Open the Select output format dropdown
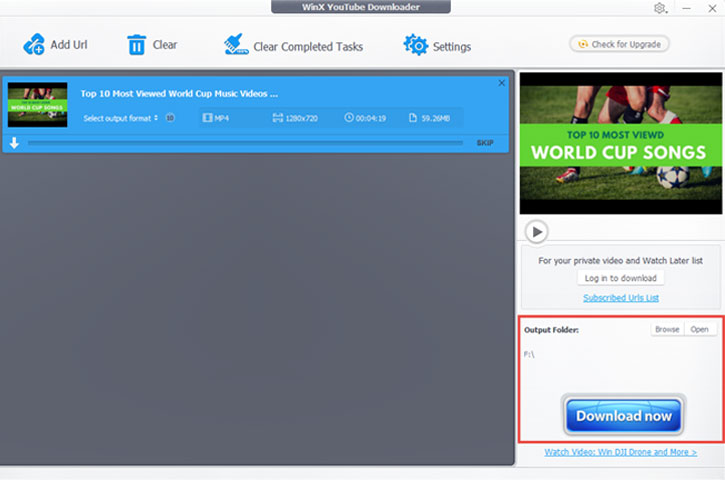 pyautogui.click(x=121, y=118)
